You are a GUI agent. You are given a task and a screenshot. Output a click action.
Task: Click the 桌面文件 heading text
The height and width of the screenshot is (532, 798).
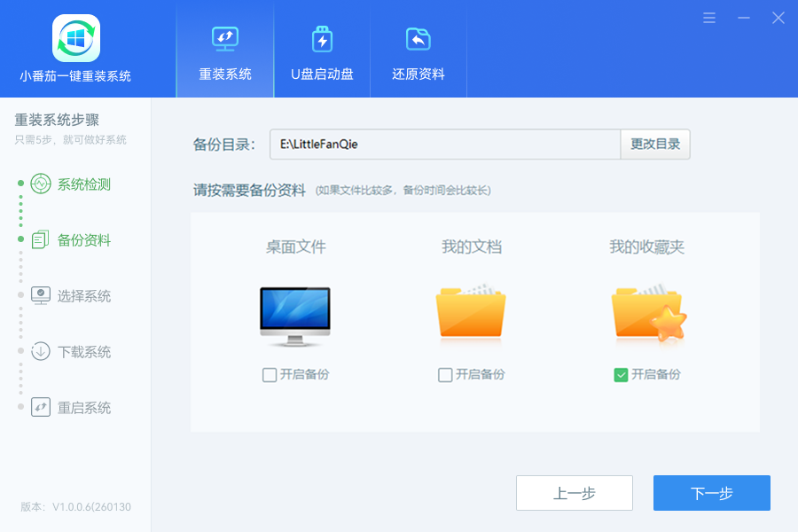tap(295, 247)
